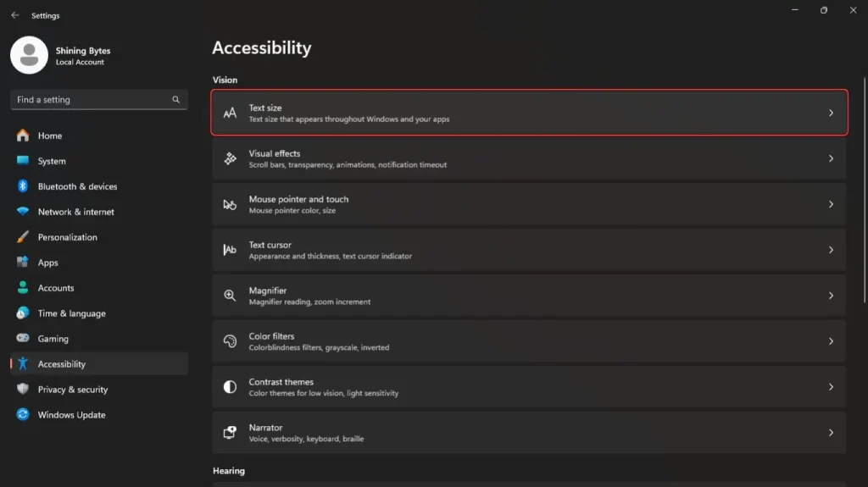Click the Color filters palette icon
This screenshot has width=868, height=487.
(230, 341)
